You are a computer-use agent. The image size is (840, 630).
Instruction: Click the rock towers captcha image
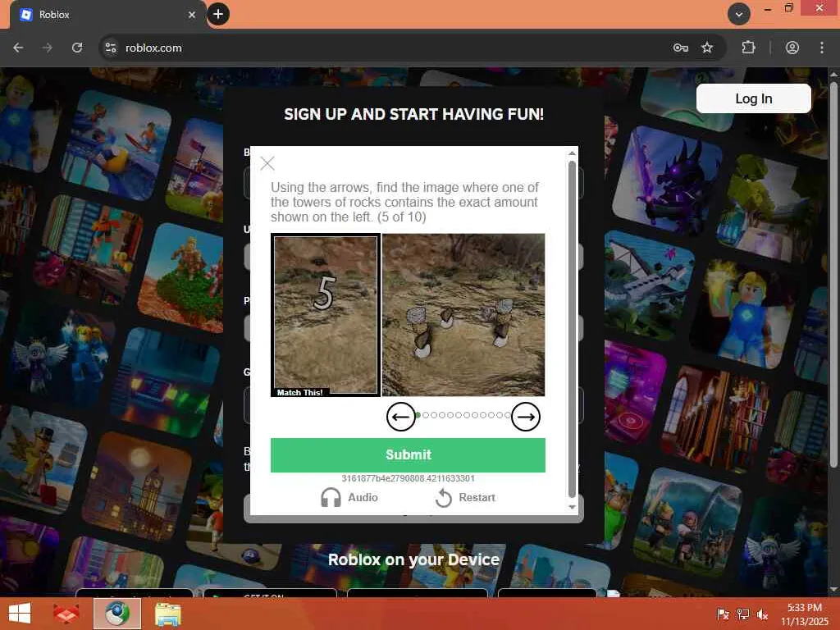click(463, 315)
